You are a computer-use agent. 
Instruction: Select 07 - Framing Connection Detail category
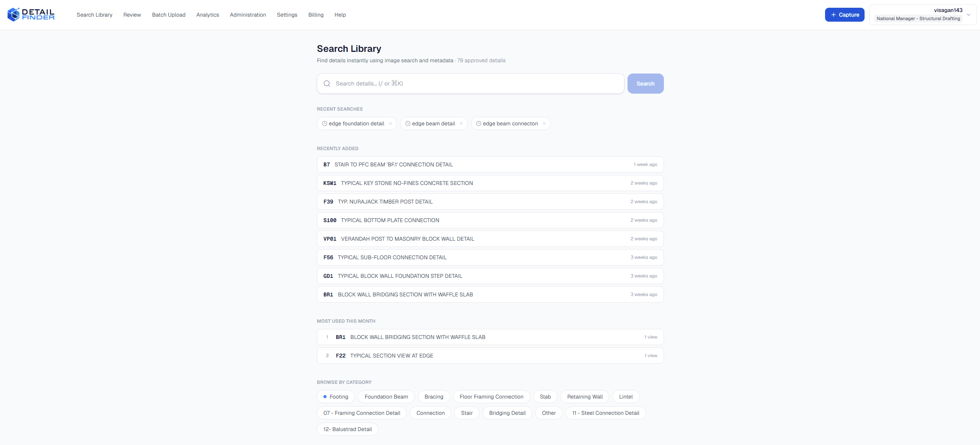pyautogui.click(x=362, y=413)
